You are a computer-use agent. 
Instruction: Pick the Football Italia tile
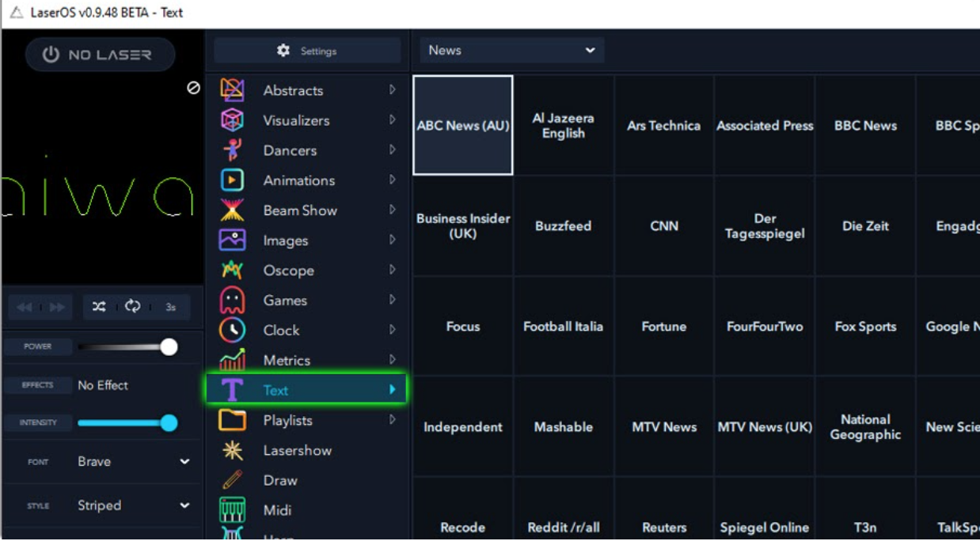(564, 327)
